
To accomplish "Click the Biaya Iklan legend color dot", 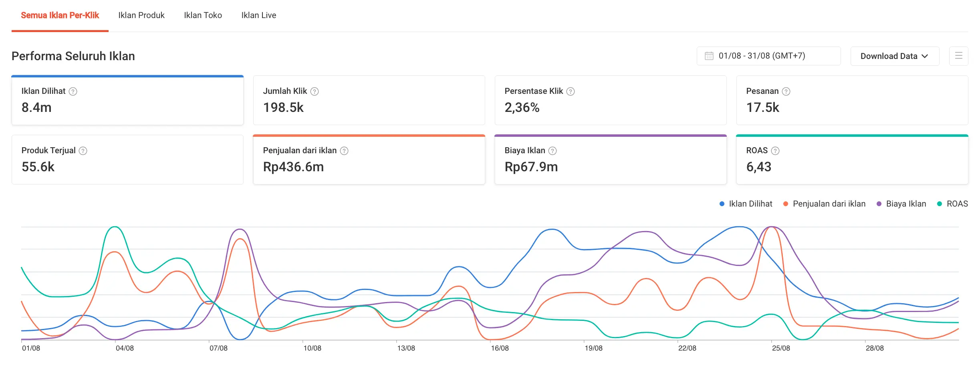I will point(879,204).
